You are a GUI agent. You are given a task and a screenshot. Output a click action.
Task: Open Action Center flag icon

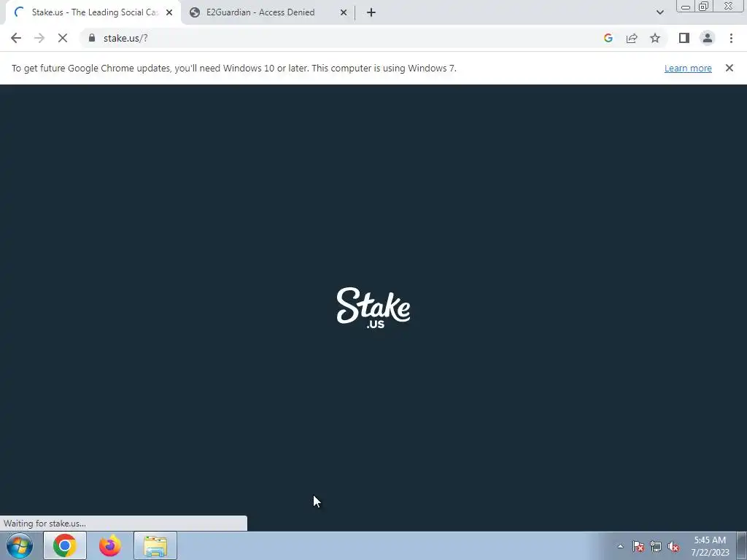pos(638,547)
